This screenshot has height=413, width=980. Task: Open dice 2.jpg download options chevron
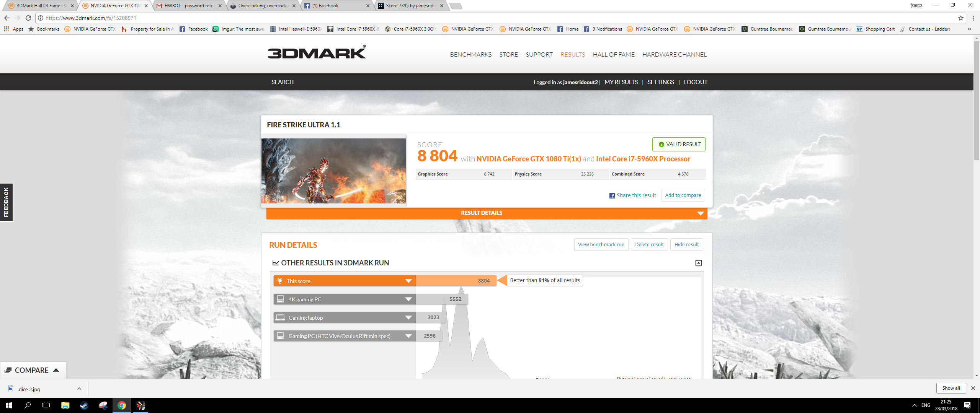click(x=79, y=389)
